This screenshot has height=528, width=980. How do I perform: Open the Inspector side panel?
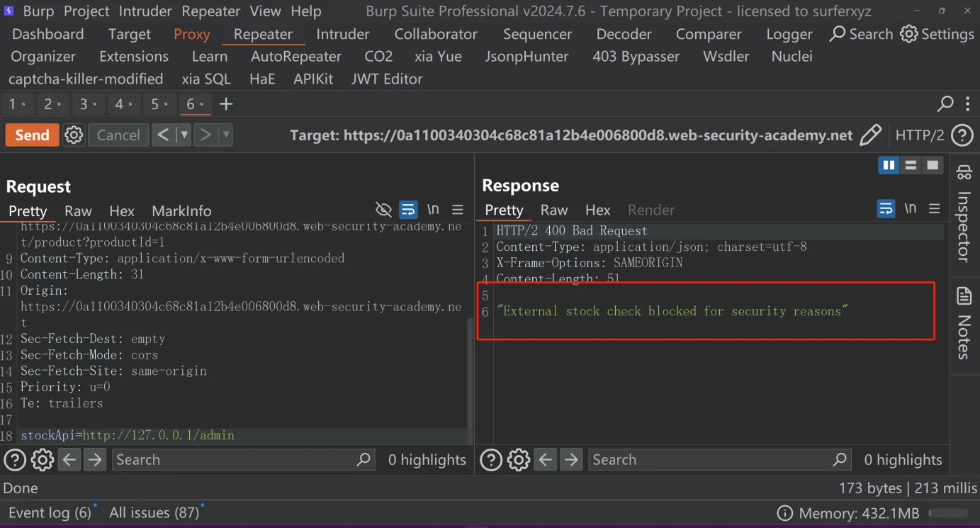click(964, 213)
